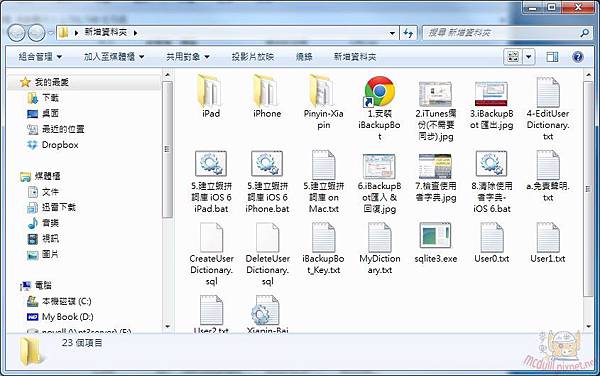Image resolution: width=600 pixels, height=376 pixels.
Task: Select the sqlite3.exe program
Action: tap(435, 243)
